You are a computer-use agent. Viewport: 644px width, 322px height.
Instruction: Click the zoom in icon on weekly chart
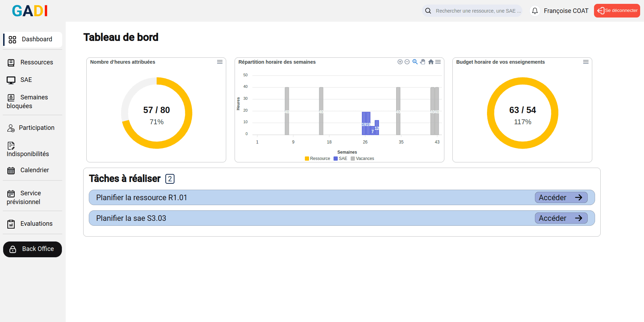pos(400,62)
